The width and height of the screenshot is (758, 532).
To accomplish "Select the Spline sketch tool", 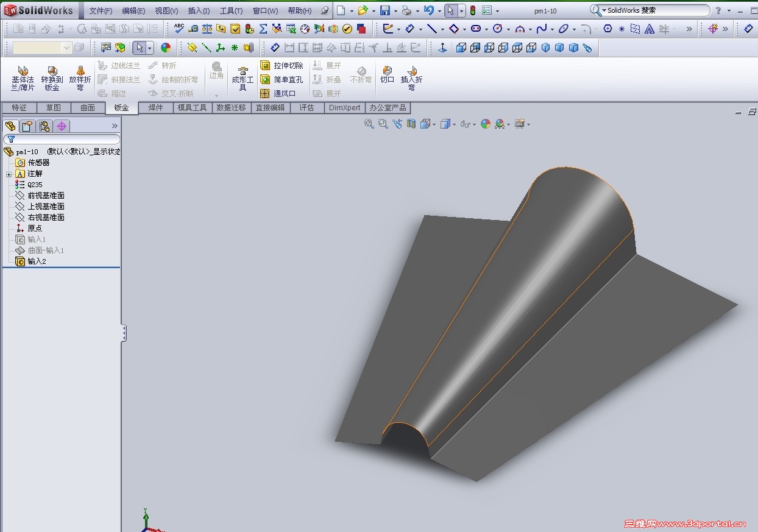I will click(541, 29).
